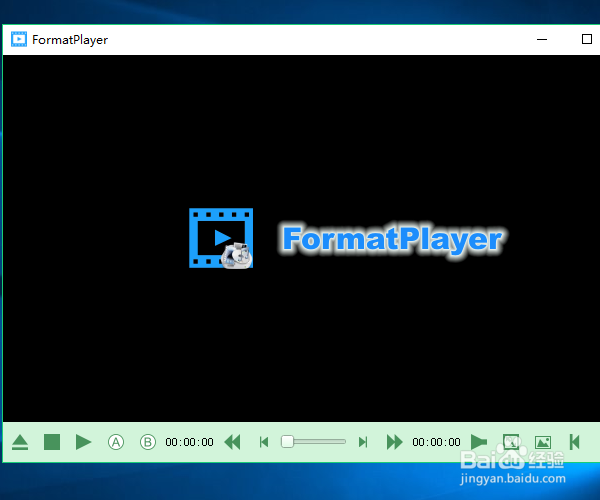Click the FormatPlayer title bar app icon
Image resolution: width=600 pixels, height=500 pixels.
tap(19, 39)
